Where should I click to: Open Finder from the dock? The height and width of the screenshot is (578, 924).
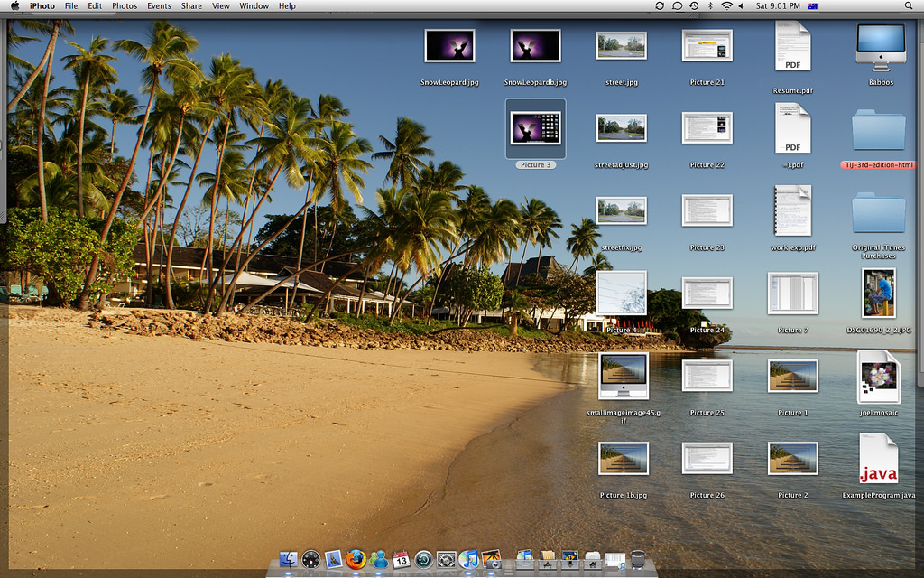coord(289,560)
